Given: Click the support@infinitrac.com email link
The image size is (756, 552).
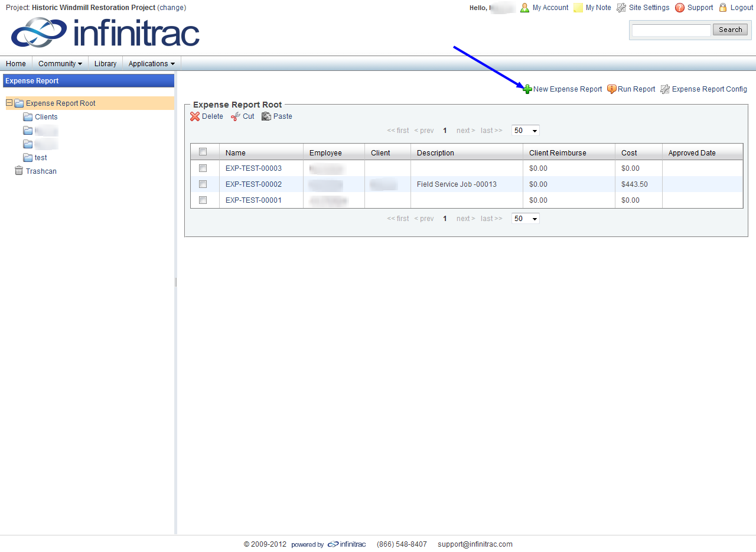Looking at the screenshot, I should coord(475,544).
